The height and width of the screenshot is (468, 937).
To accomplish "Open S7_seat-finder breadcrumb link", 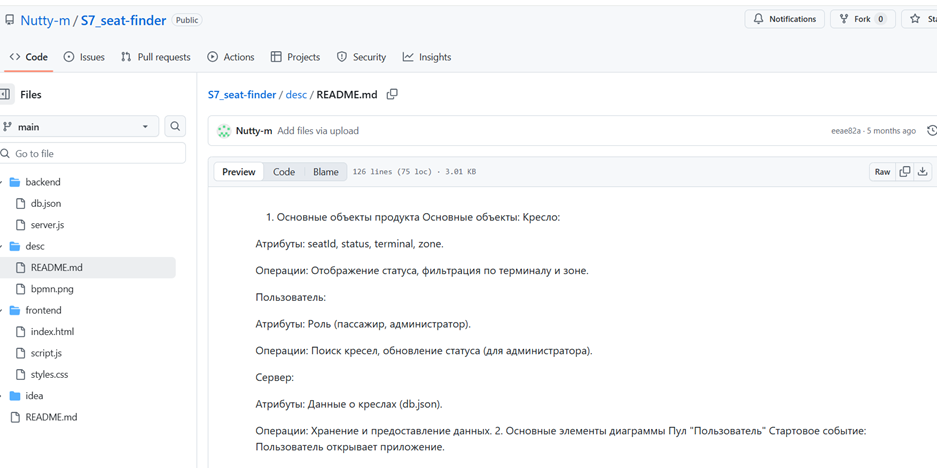I will click(x=242, y=95).
